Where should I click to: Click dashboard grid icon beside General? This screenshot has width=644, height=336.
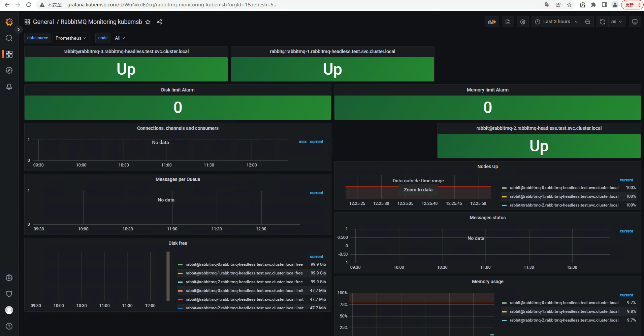(27, 22)
